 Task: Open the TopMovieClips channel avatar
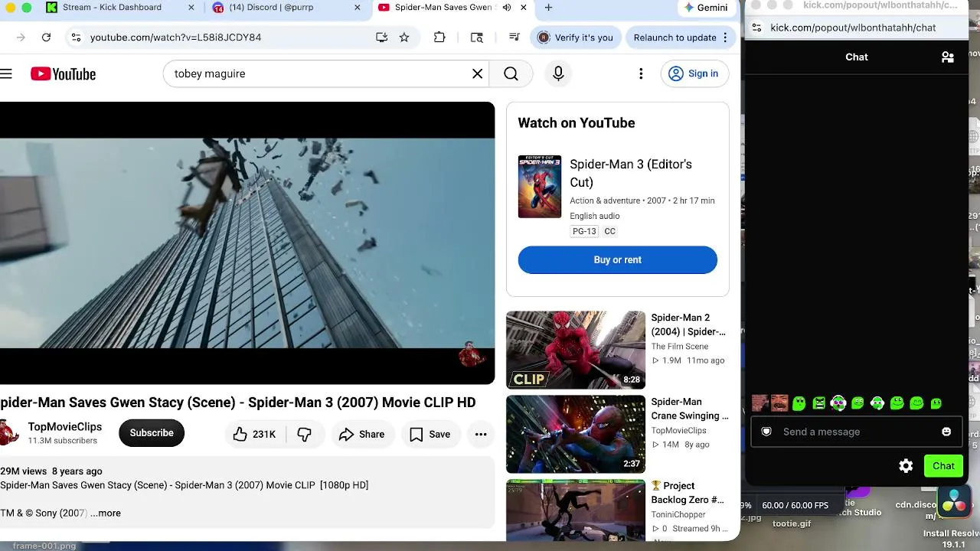coord(8,432)
